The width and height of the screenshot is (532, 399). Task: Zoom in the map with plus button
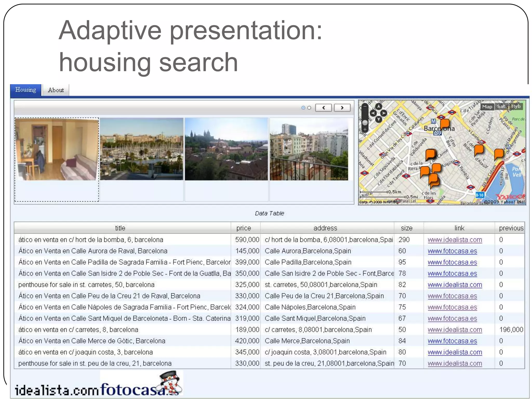(365, 129)
